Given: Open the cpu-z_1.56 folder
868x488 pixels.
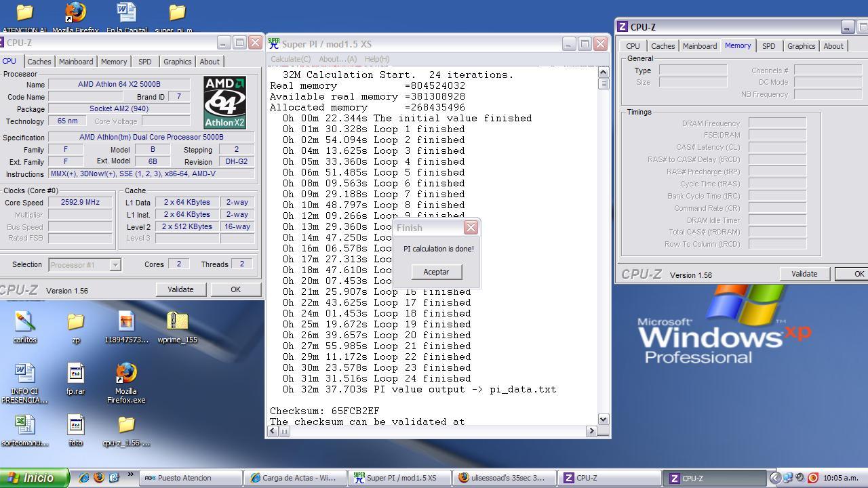Looking at the screenshot, I should 126,431.
